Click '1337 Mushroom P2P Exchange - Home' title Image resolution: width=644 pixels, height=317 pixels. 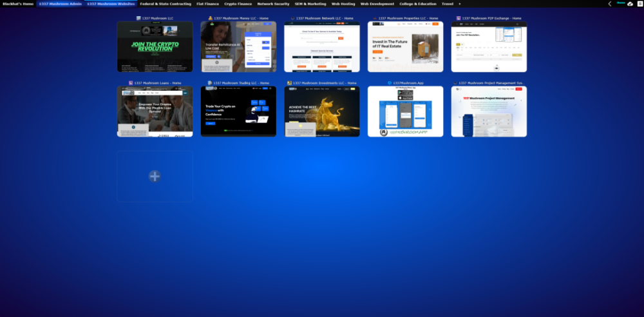(x=491, y=18)
